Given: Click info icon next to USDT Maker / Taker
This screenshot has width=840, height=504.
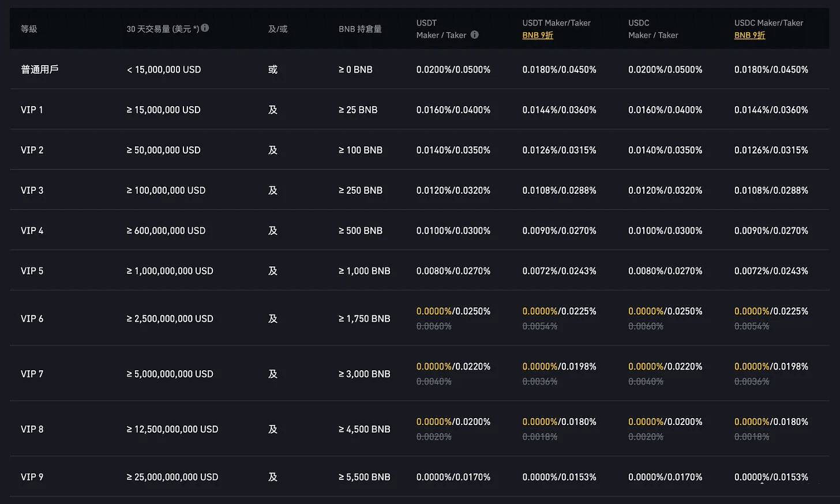Looking at the screenshot, I should (x=474, y=35).
